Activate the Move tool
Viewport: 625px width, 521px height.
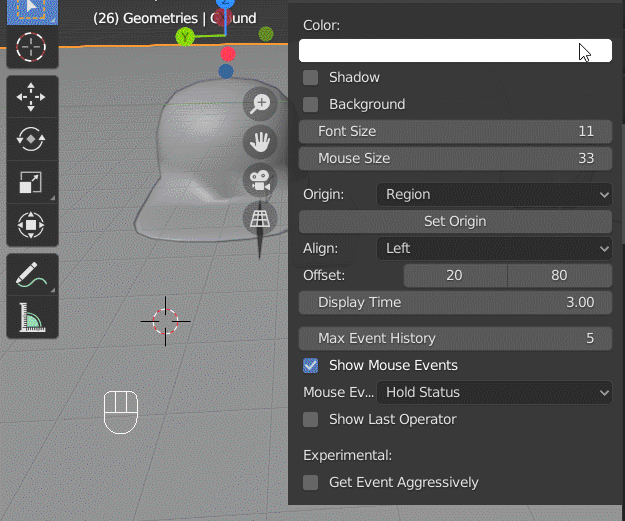pyautogui.click(x=32, y=97)
